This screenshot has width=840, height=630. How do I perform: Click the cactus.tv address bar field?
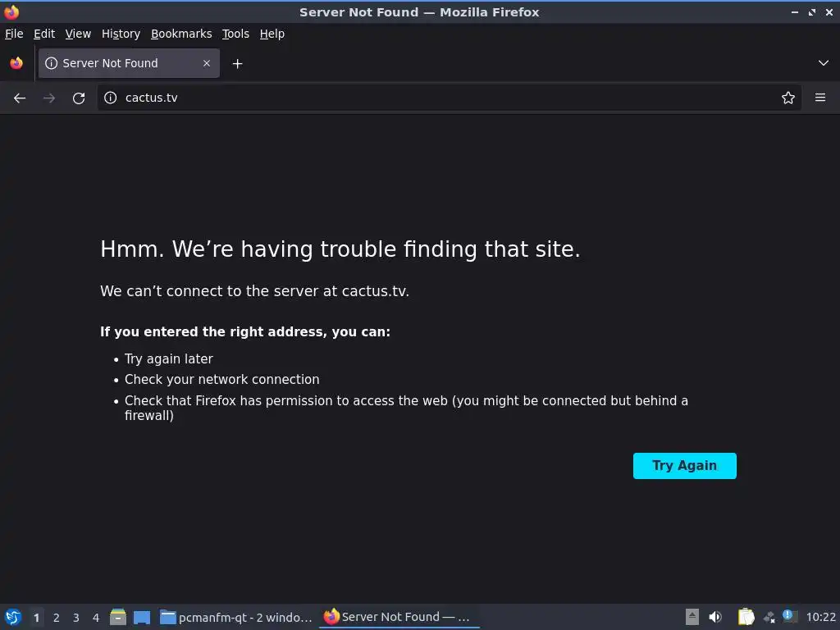[449, 98]
